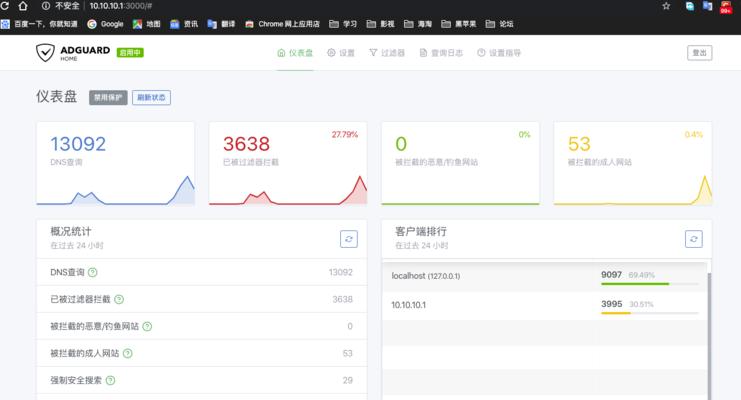
Task: Click the translate extension icon in toolbar
Action: [707, 6]
